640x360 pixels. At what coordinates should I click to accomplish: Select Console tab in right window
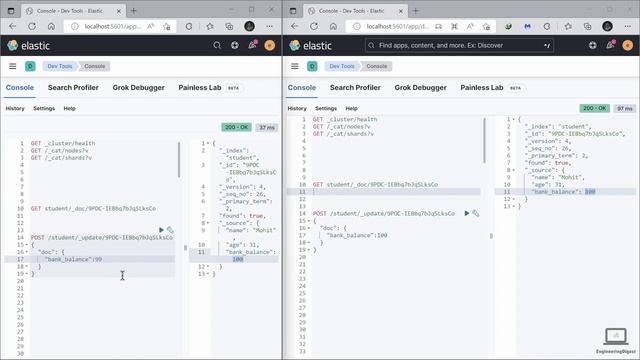(x=302, y=87)
